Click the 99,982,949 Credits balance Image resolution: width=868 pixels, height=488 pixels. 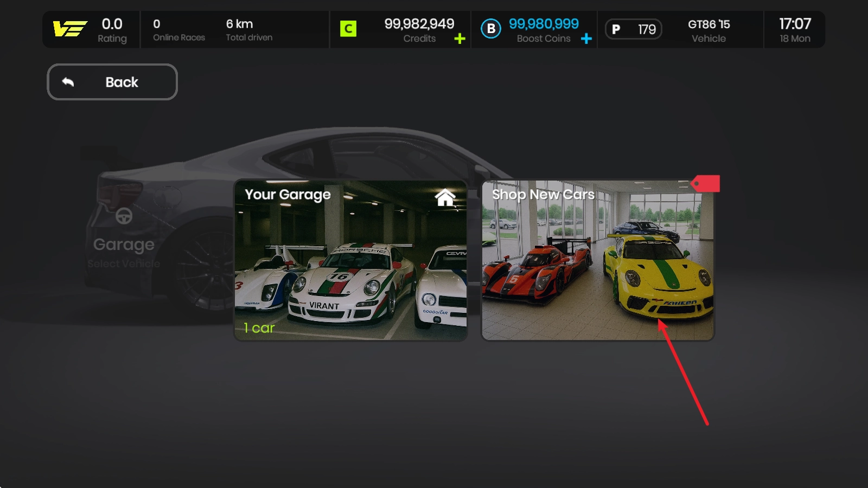[419, 24]
